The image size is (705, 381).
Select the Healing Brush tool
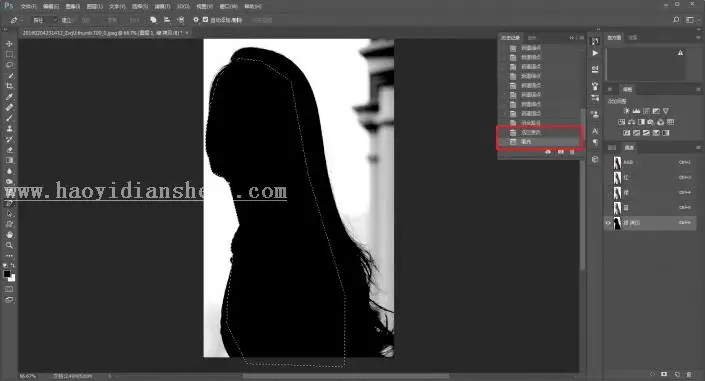9,108
